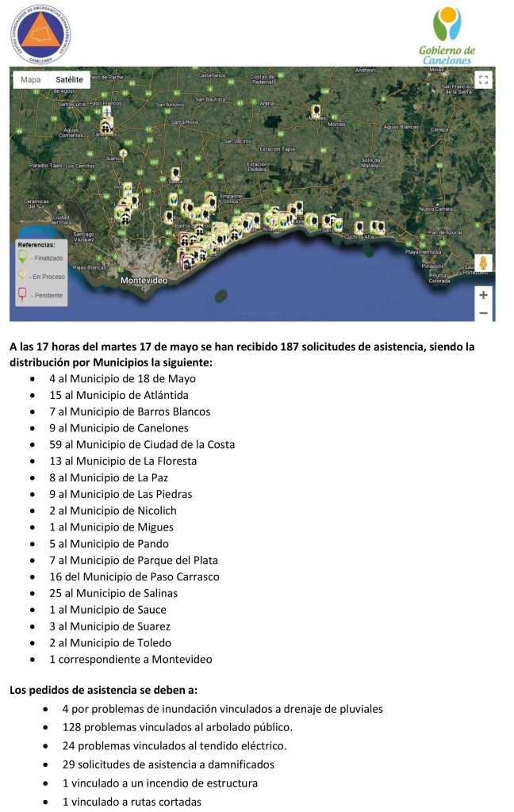
Task: Click the Centro Coordinador de Emergencias logo
Action: click(40, 34)
